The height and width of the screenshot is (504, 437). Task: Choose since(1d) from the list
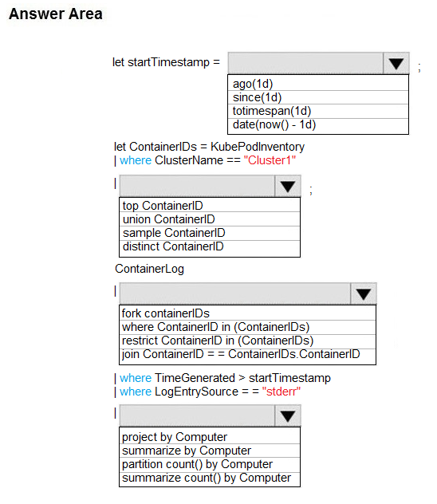[318, 97]
